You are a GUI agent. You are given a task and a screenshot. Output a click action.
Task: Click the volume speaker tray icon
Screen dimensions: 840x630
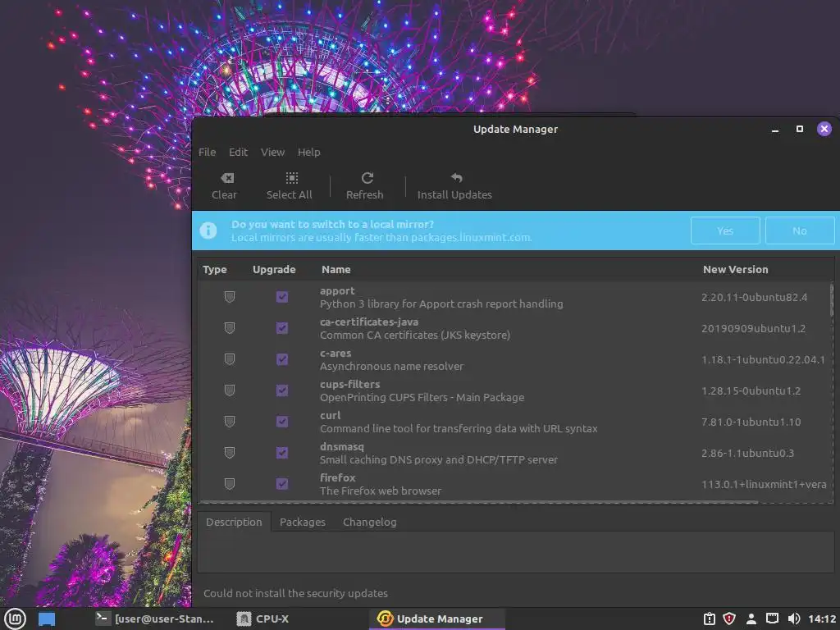[x=794, y=619]
